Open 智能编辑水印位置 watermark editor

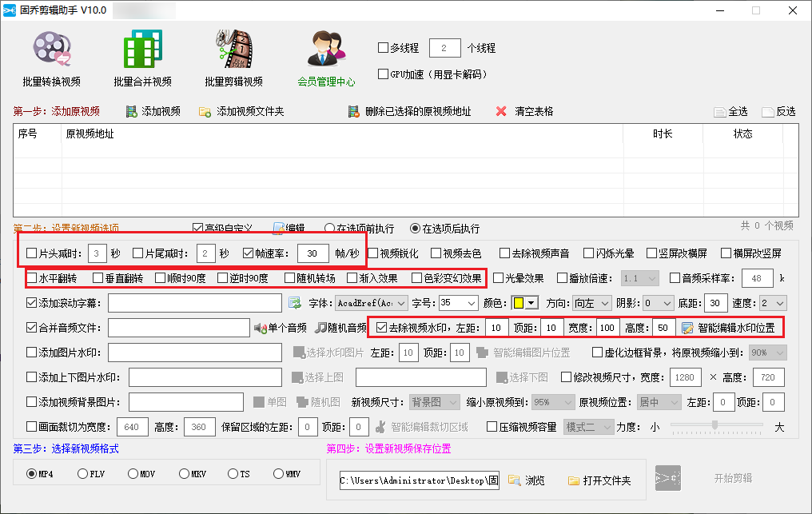click(727, 328)
